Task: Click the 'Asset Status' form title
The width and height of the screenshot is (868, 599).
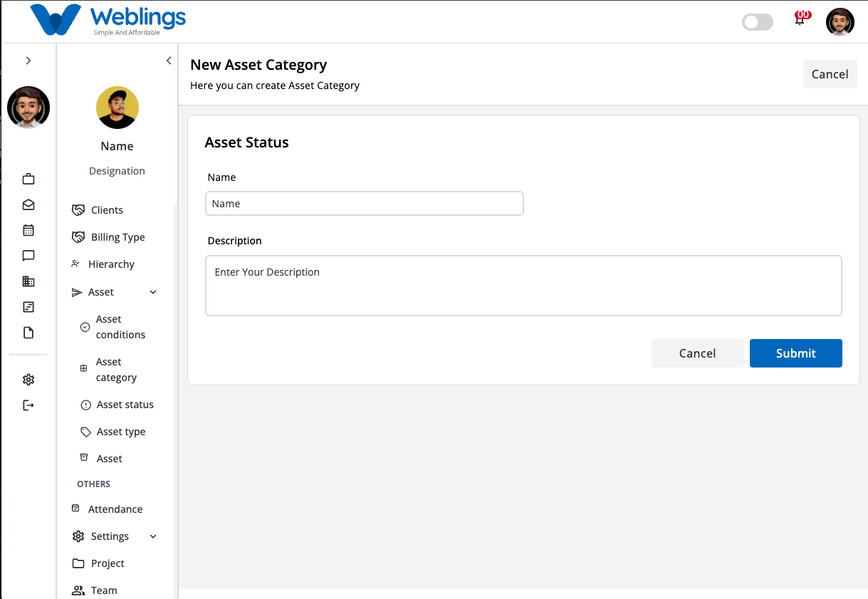Action: (246, 142)
